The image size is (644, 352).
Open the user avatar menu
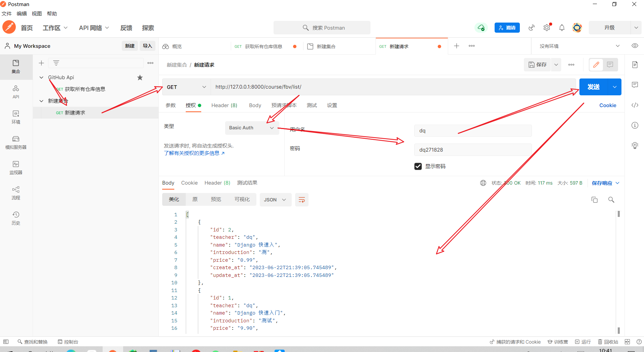pos(577,28)
